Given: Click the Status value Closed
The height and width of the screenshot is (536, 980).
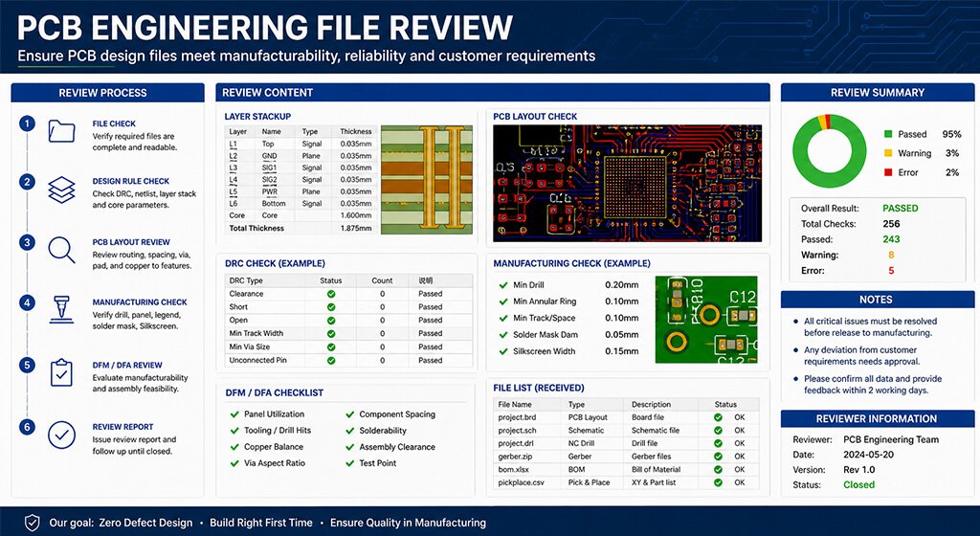Looking at the screenshot, I should (x=858, y=484).
